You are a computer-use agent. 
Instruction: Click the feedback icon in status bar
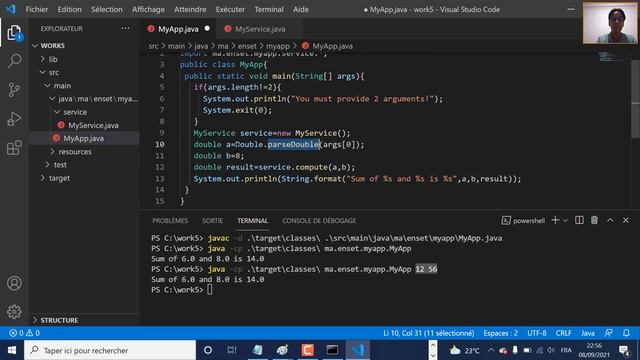[x=608, y=333]
